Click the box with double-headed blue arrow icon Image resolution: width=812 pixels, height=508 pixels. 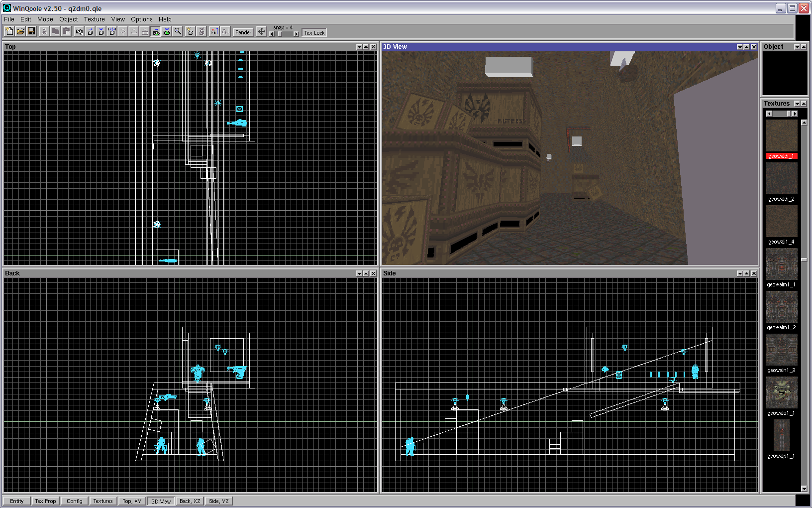[x=112, y=31]
